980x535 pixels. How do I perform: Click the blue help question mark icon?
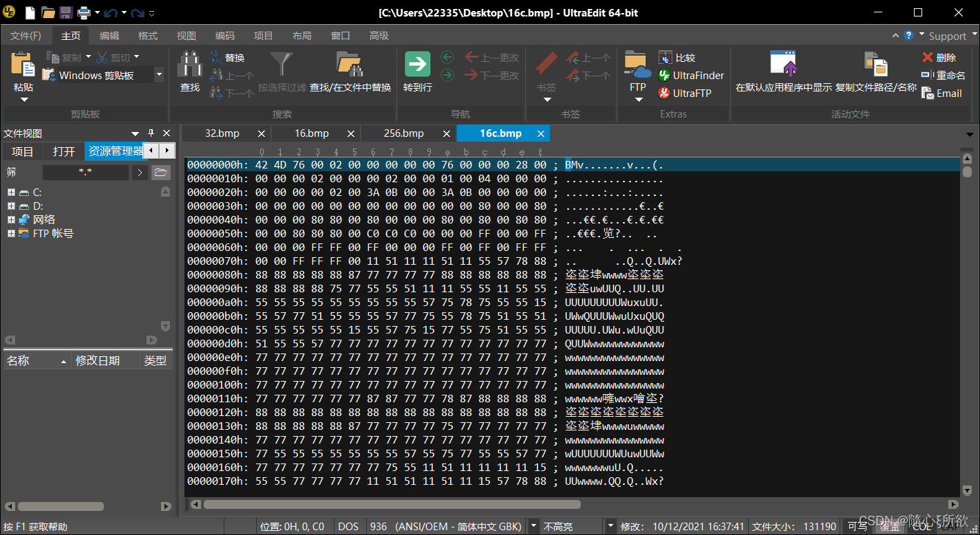tap(909, 35)
